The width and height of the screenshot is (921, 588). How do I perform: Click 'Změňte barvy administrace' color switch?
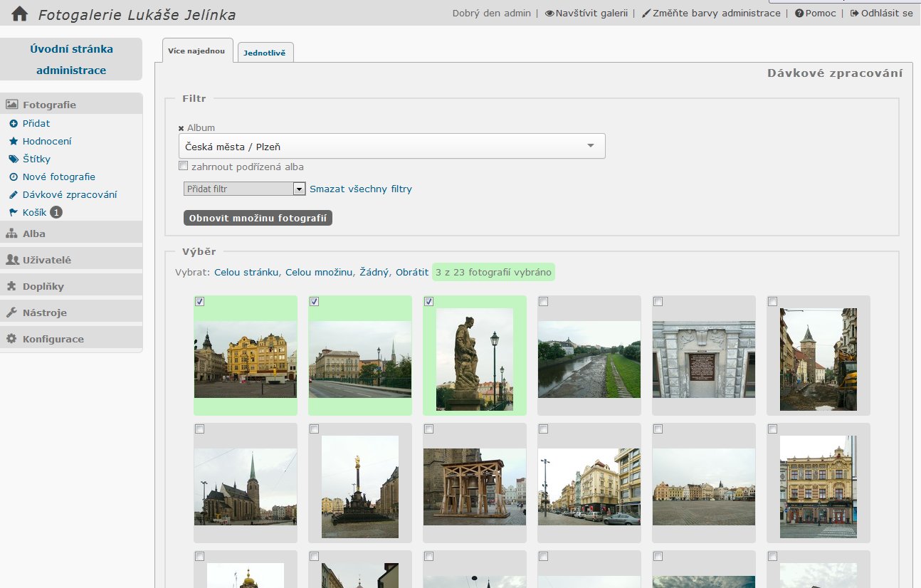(x=710, y=14)
